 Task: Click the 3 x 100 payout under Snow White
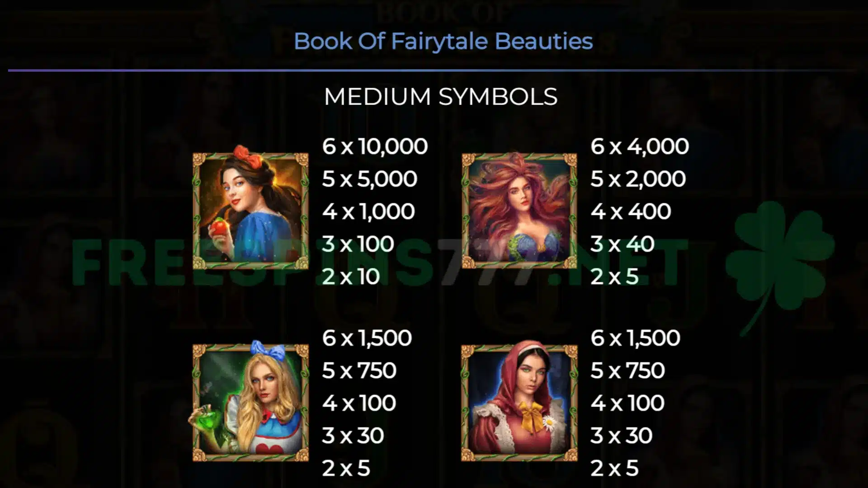coord(358,244)
